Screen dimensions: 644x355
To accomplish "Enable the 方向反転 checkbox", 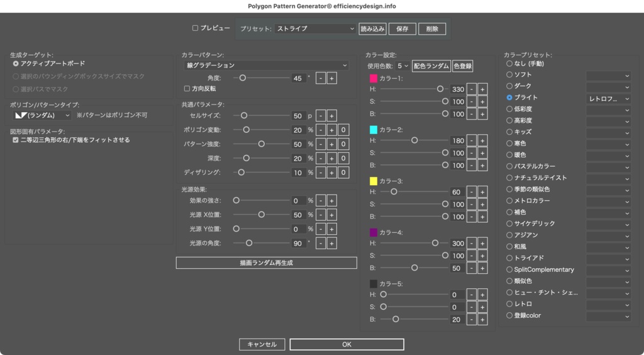I will pos(187,89).
